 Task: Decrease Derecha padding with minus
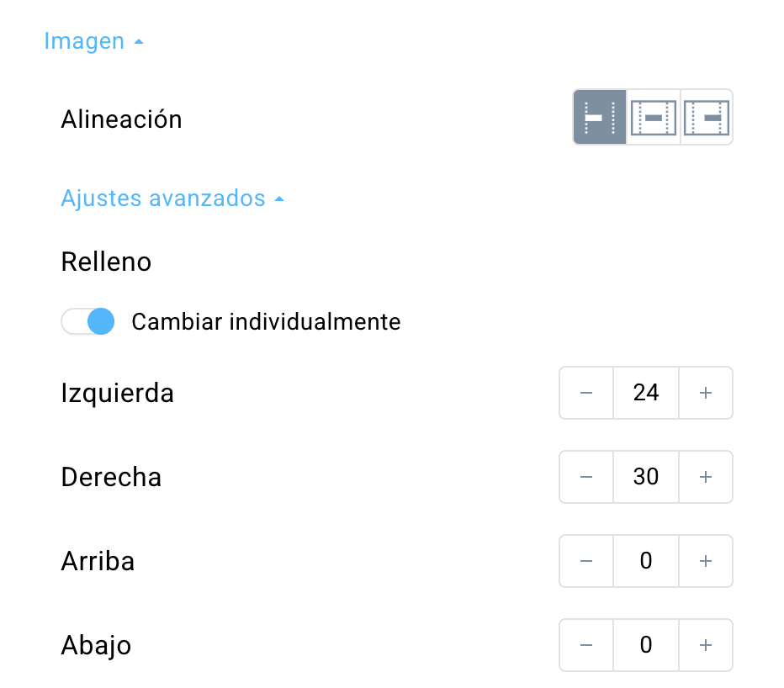586,477
